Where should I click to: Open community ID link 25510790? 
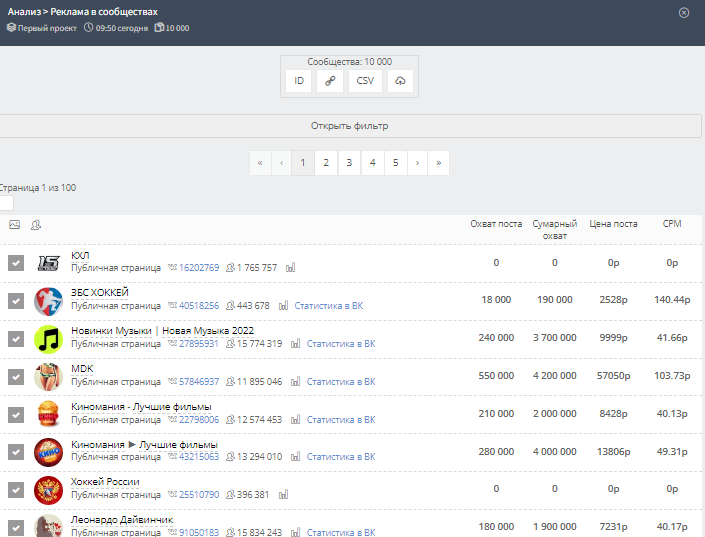[199, 495]
